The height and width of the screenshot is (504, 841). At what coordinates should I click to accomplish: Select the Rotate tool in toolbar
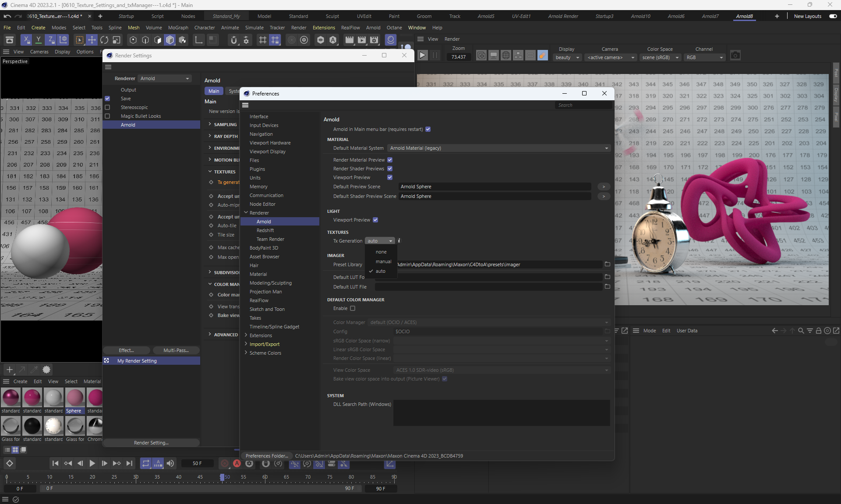pos(104,40)
